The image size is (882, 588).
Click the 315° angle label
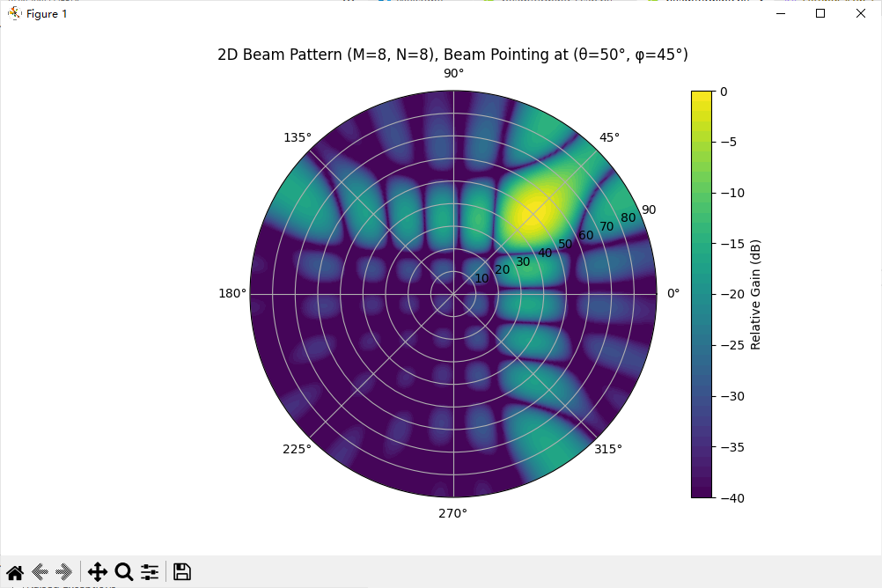(608, 449)
